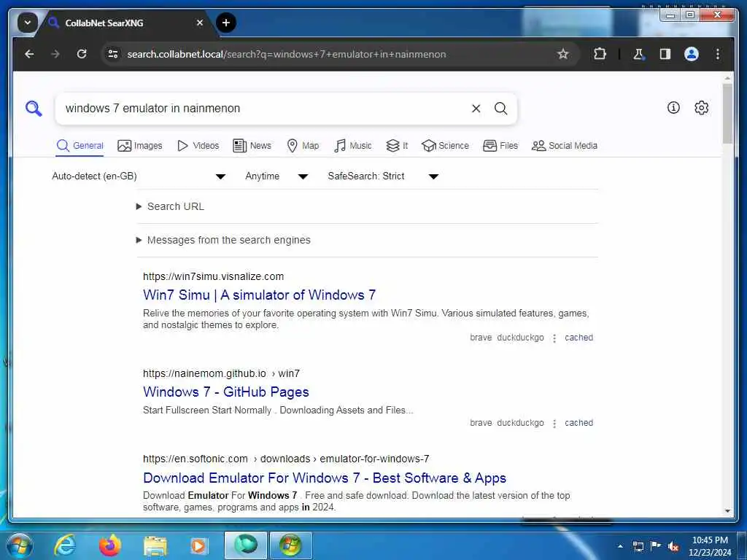Switch to the Images category
Screen dimensions: 747x560
(139, 146)
